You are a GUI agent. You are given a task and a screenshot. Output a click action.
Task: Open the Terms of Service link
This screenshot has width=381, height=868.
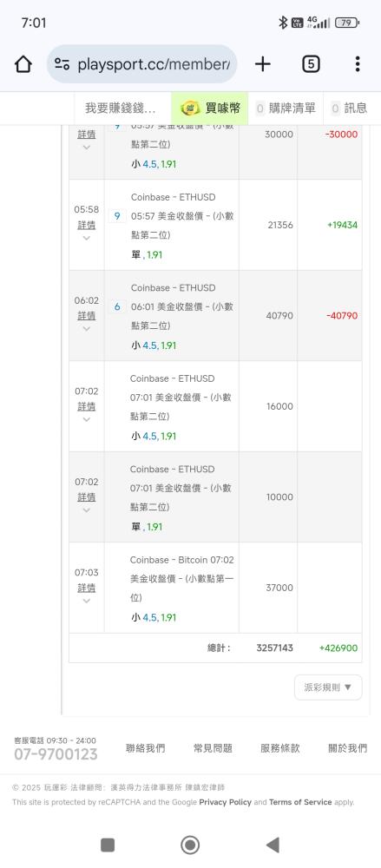click(x=300, y=801)
